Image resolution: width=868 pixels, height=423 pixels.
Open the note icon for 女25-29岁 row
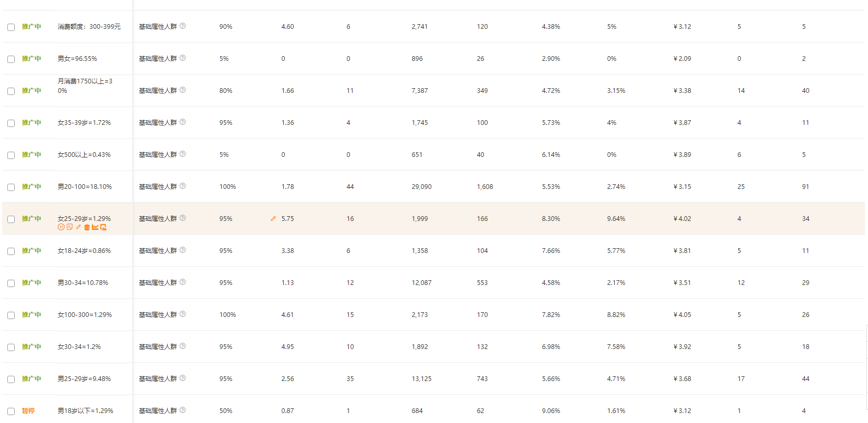[x=69, y=227]
